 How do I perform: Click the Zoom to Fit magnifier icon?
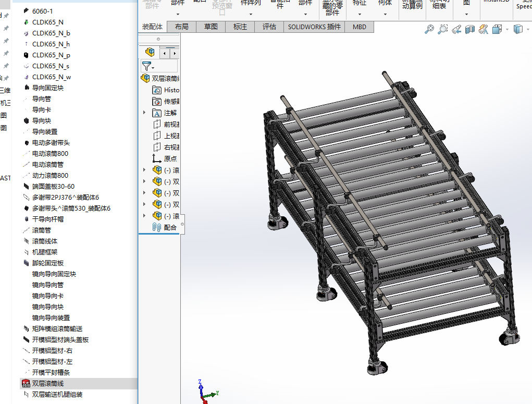[x=429, y=30]
